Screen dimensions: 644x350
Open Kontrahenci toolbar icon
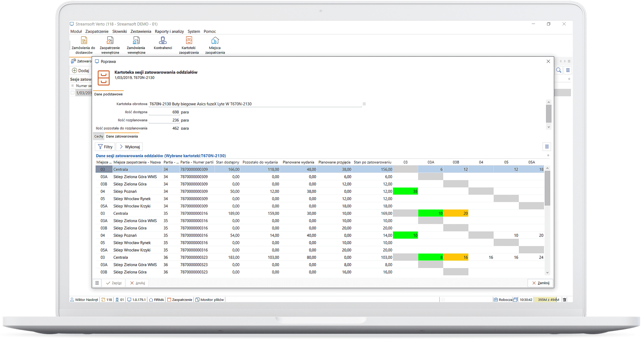point(163,43)
